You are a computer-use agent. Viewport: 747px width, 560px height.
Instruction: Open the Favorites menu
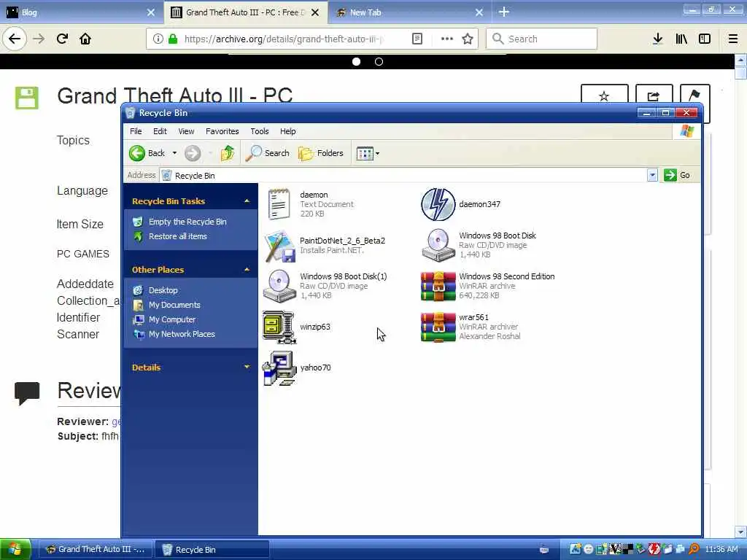coord(222,131)
